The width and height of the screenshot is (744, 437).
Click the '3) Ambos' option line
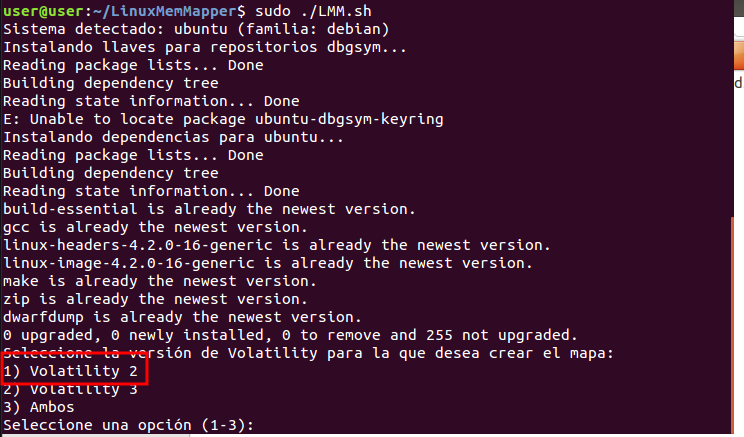[x=39, y=407]
